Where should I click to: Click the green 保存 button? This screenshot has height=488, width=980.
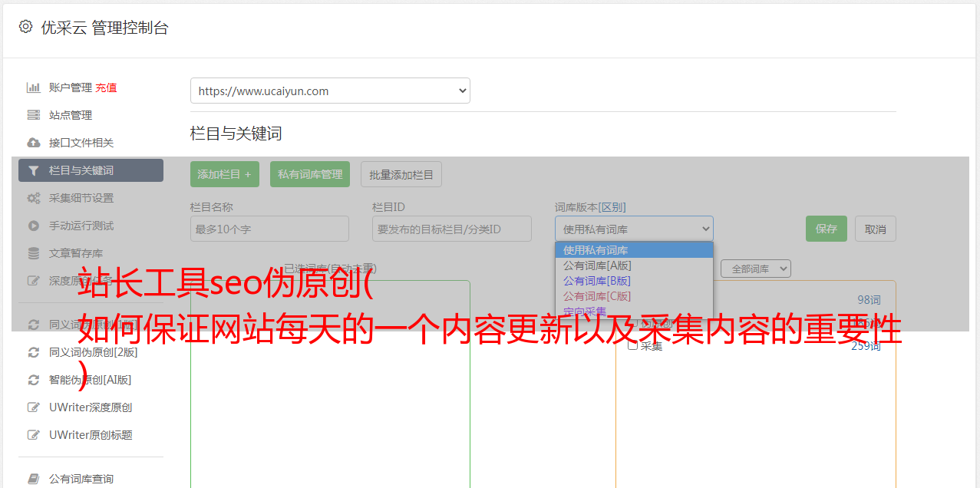click(x=827, y=229)
